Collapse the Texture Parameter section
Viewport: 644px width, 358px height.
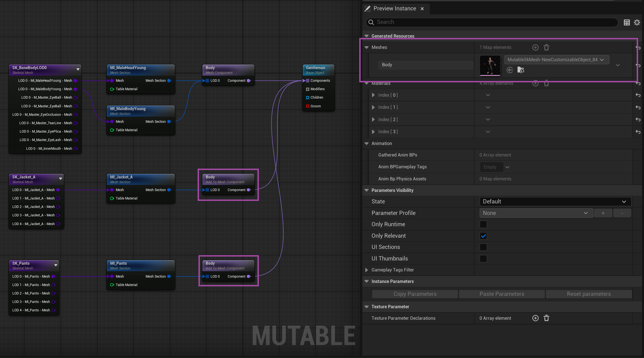[367, 307]
